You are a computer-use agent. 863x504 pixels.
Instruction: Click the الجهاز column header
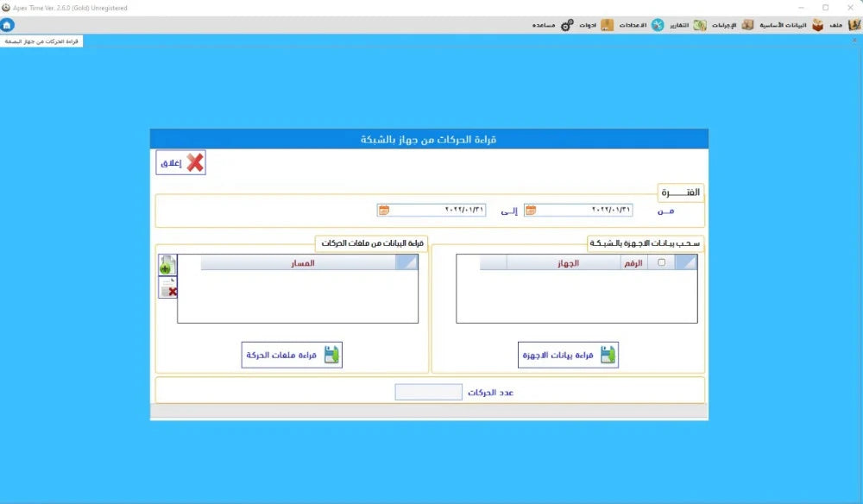566,263
